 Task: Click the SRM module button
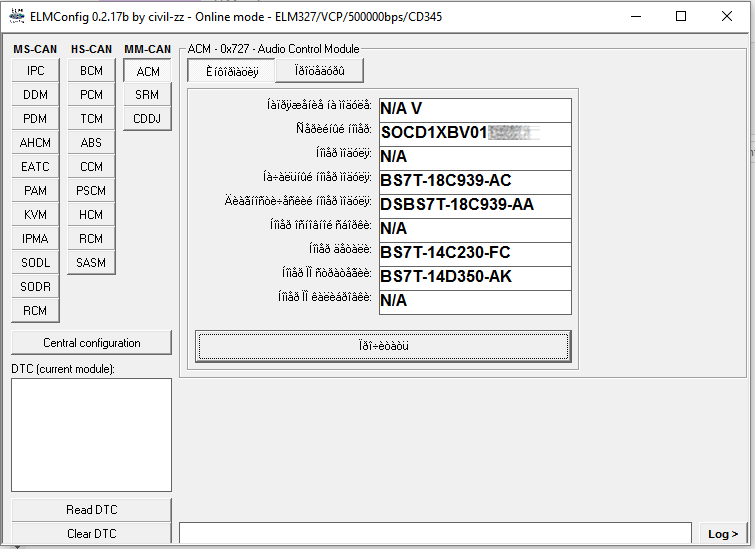(148, 95)
